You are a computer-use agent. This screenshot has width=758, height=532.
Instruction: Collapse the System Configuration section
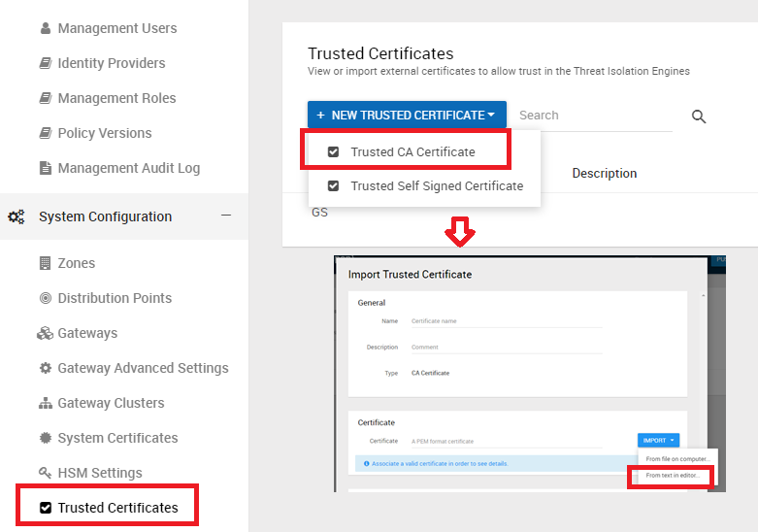(x=226, y=216)
